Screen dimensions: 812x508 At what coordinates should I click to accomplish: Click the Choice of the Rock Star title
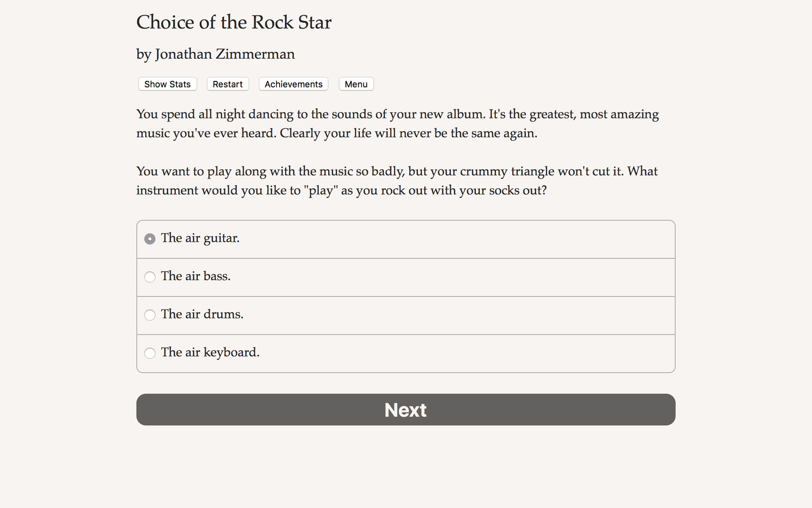tap(234, 22)
